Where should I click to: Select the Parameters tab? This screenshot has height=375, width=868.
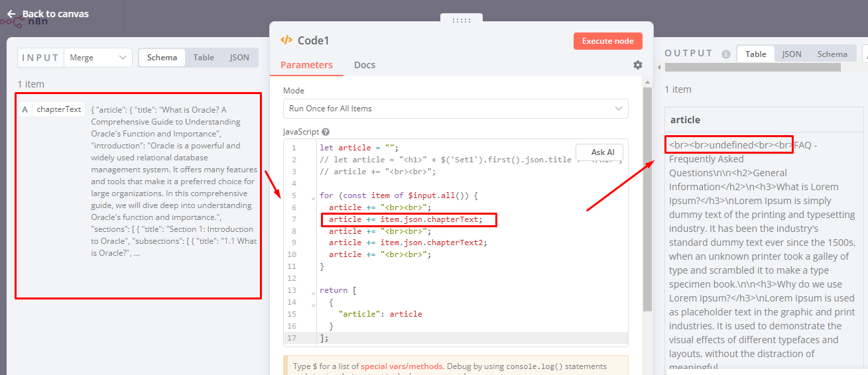(x=306, y=65)
